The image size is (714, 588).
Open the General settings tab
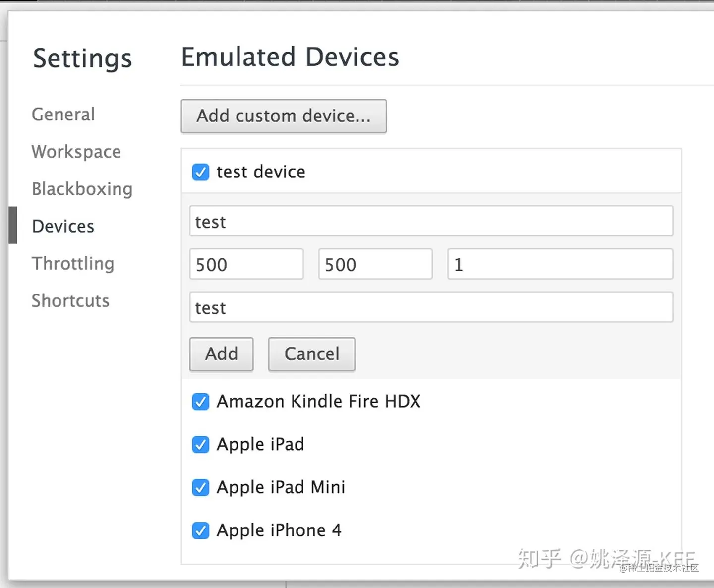(x=63, y=115)
